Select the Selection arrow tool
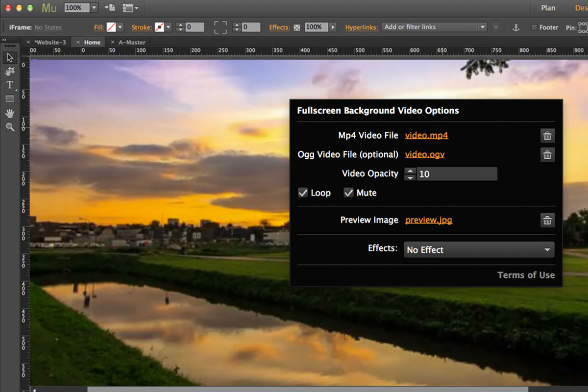Viewport: 588px width, 392px height. (x=9, y=57)
